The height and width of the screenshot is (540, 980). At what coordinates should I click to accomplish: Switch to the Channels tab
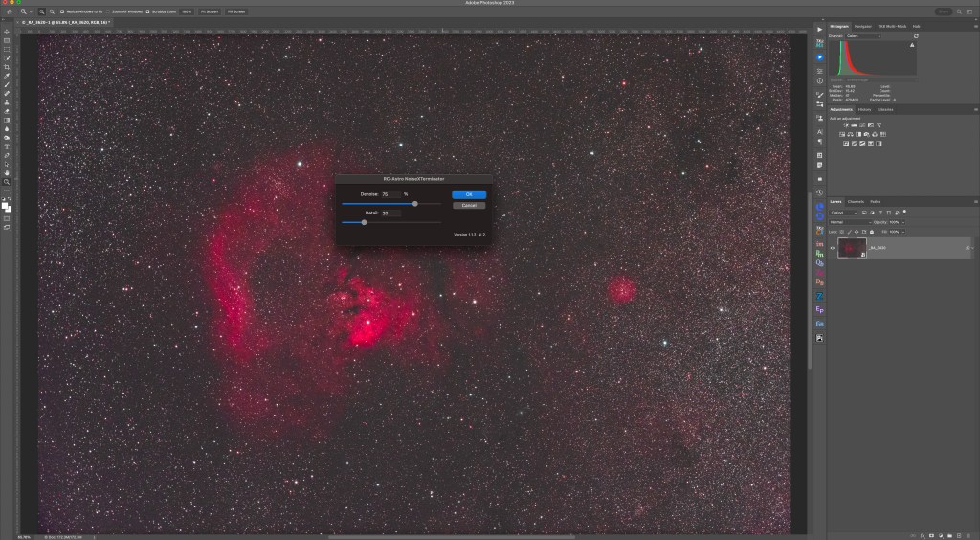pyautogui.click(x=856, y=202)
